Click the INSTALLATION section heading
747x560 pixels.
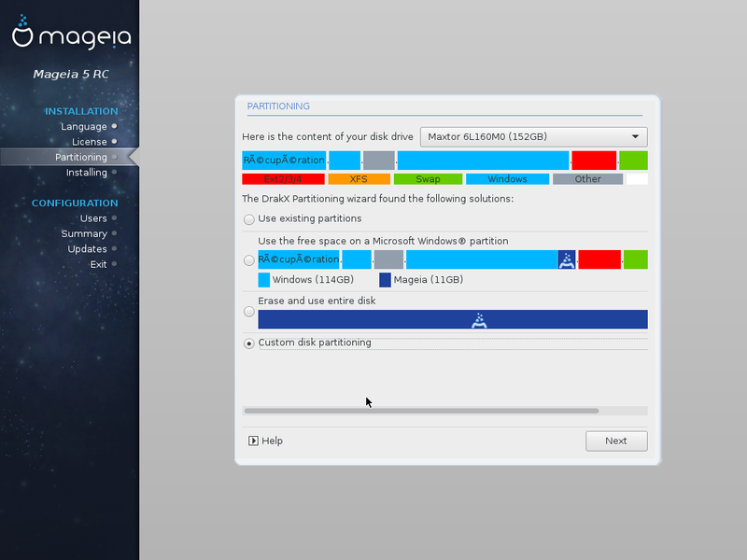[x=81, y=111]
